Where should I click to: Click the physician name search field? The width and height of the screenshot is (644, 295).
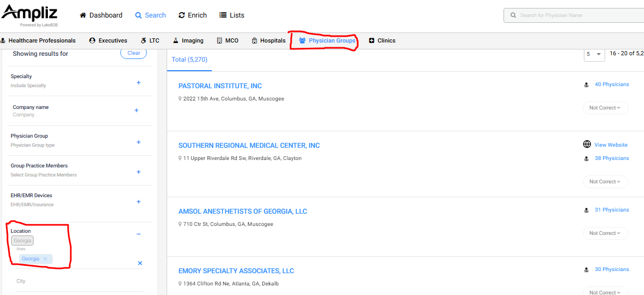point(574,15)
